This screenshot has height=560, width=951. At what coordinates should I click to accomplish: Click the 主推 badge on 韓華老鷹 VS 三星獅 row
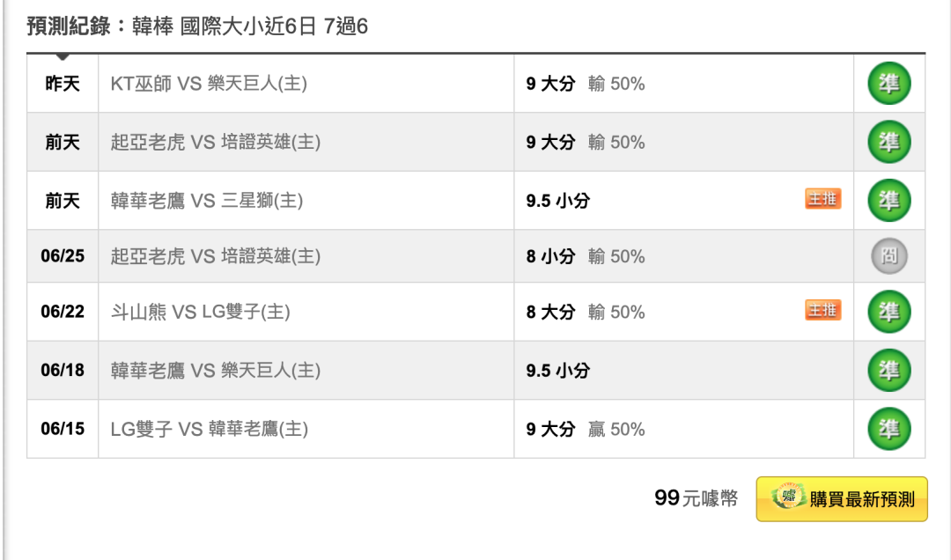823,198
